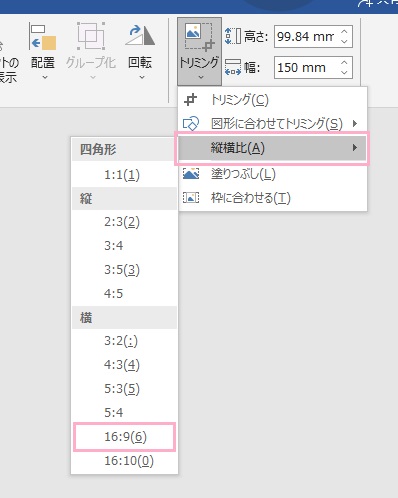
Task: Select landscape ratio 3:2
Action: pyautogui.click(x=124, y=341)
